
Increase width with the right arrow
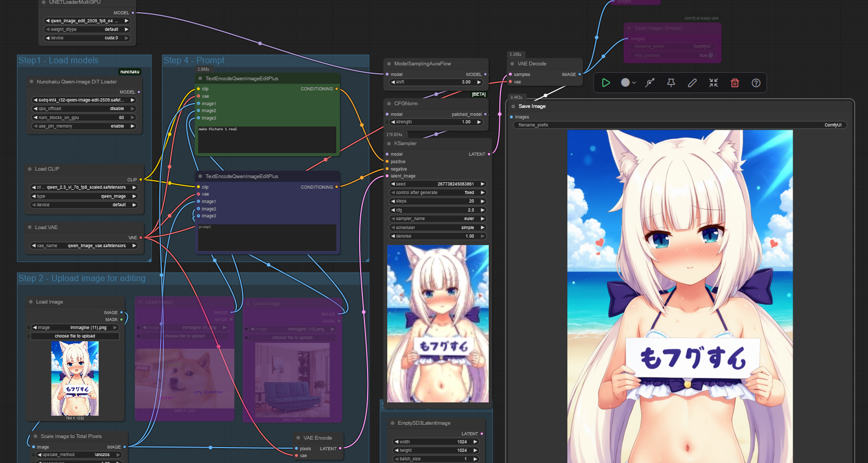click(x=475, y=442)
